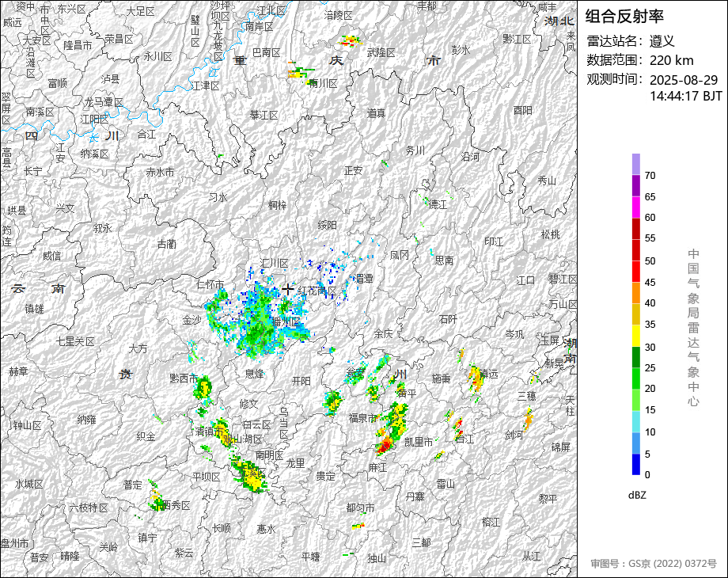Click the 息烽 county label
Image resolution: width=728 pixels, height=578 pixels.
coord(255,373)
